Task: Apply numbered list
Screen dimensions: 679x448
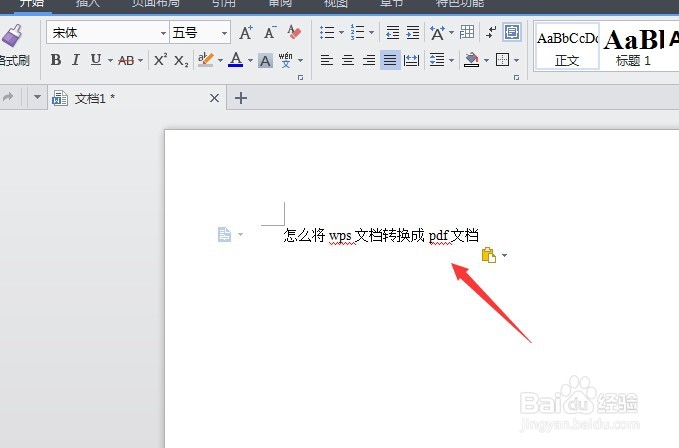Action: pos(357,32)
